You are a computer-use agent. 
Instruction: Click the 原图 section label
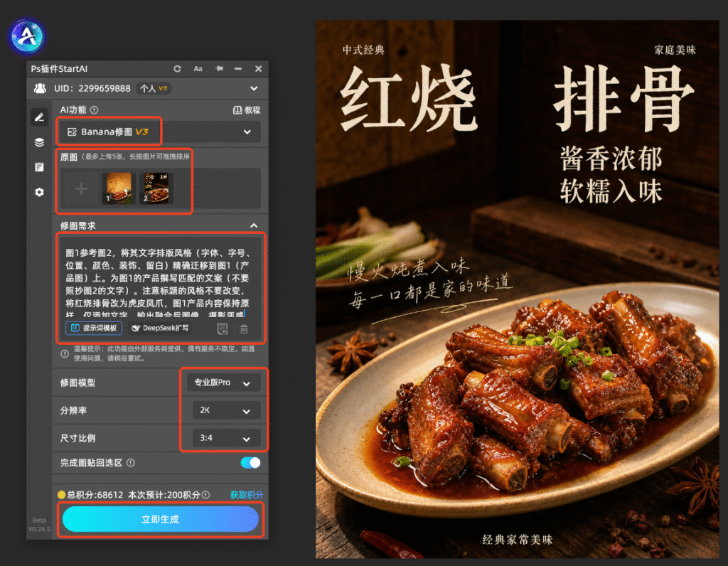pos(69,157)
